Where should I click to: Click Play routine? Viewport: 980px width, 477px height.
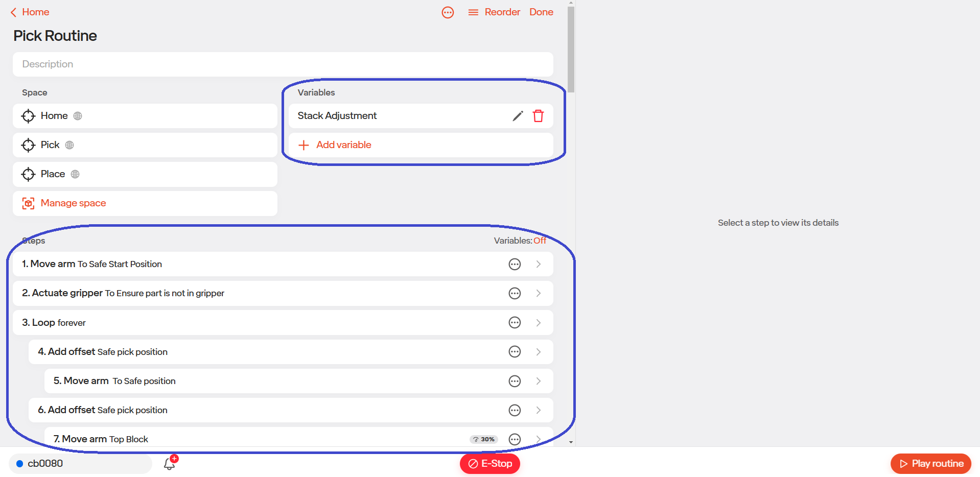931,464
